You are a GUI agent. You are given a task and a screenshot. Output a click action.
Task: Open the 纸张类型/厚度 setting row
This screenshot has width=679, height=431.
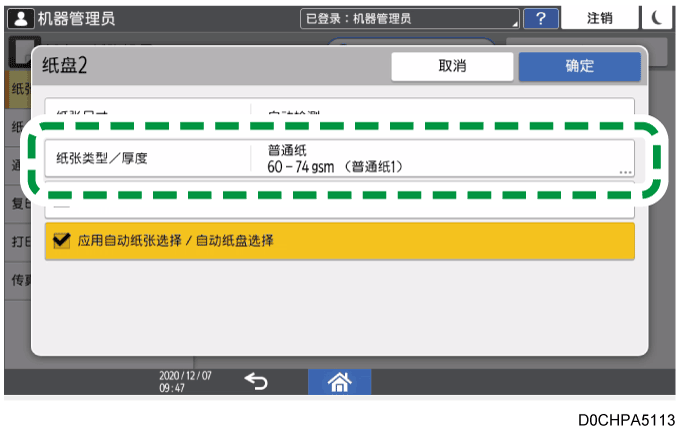point(340,158)
